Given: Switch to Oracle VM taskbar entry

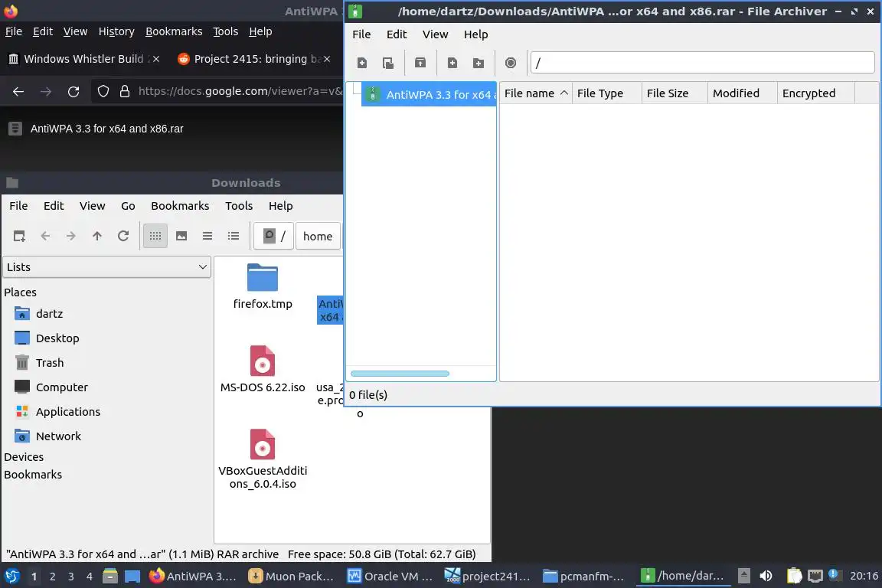Looking at the screenshot, I should click(x=390, y=577).
